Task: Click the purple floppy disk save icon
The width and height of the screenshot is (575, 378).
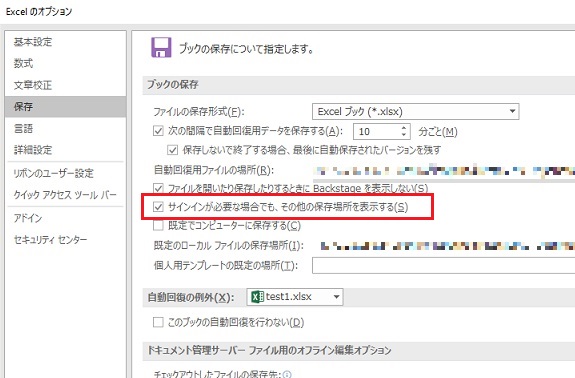Action: 161,47
